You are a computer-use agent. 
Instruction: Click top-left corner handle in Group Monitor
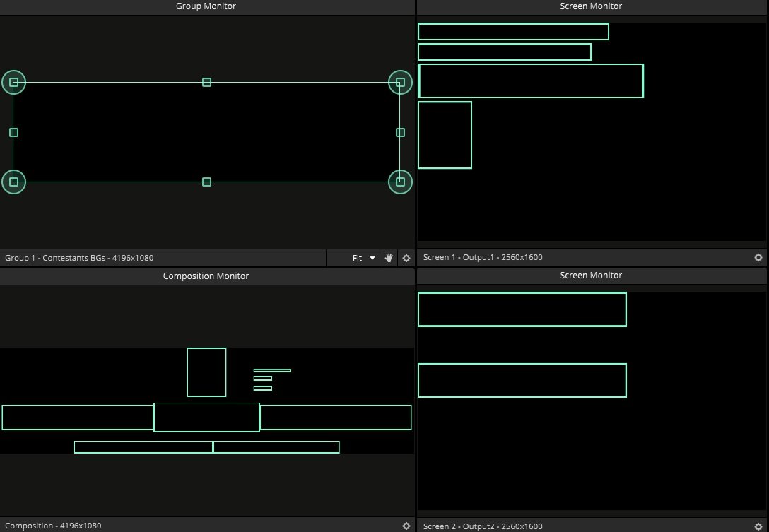tap(13, 83)
